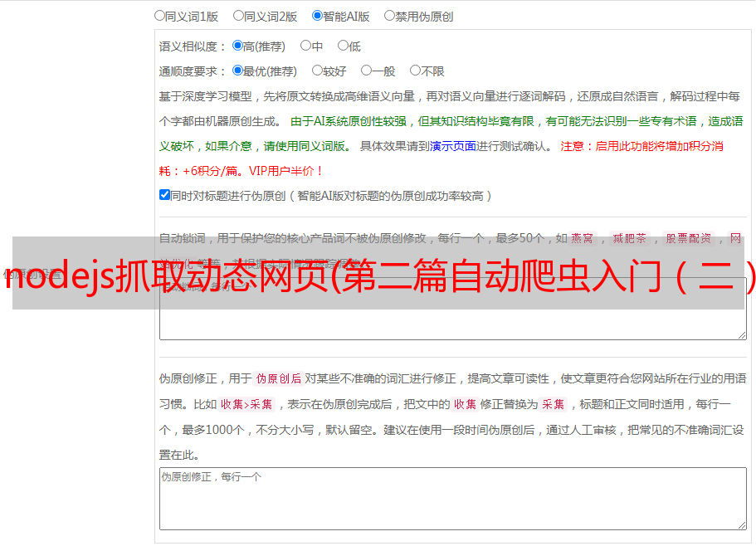The height and width of the screenshot is (546, 756).
Task: Click the 伪原创后 highlighted tag
Action: 279,378
